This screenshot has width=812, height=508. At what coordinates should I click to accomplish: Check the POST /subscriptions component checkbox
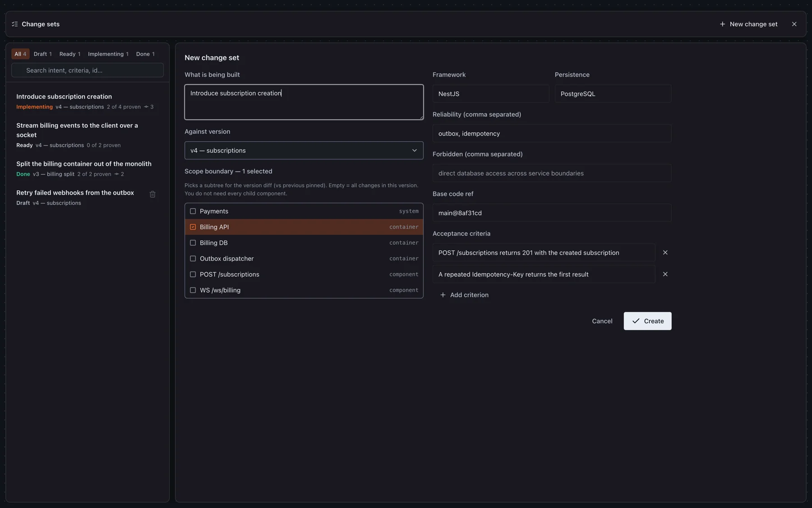[193, 275]
